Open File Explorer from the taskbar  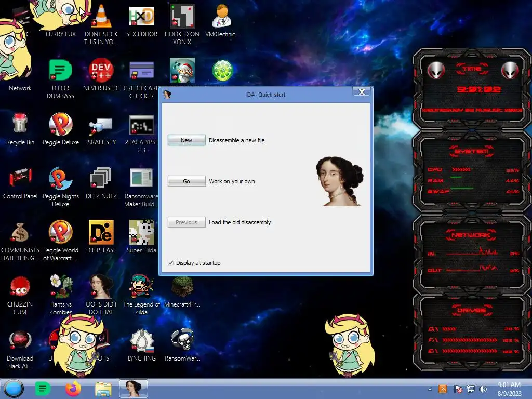103,389
